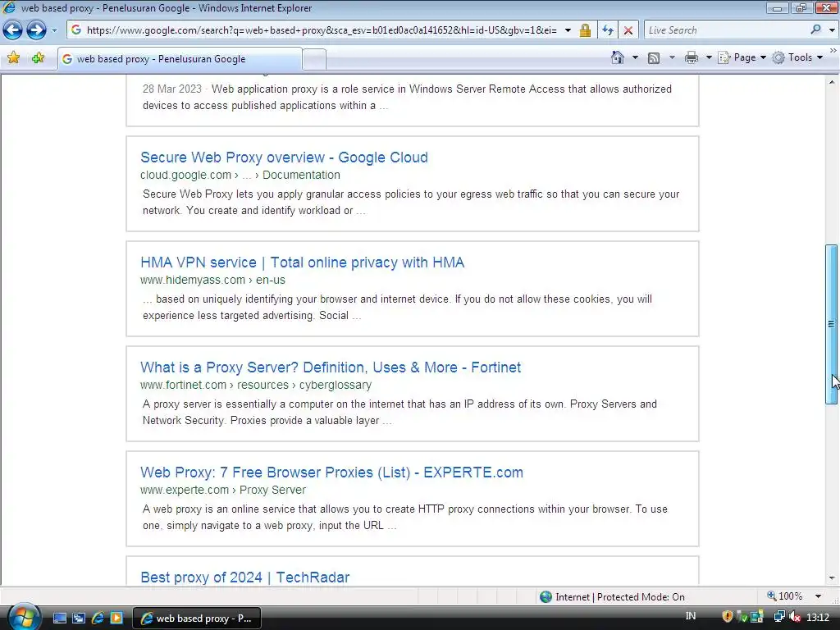This screenshot has width=840, height=630.
Task: Click the network connection tray icon
Action: click(779, 617)
